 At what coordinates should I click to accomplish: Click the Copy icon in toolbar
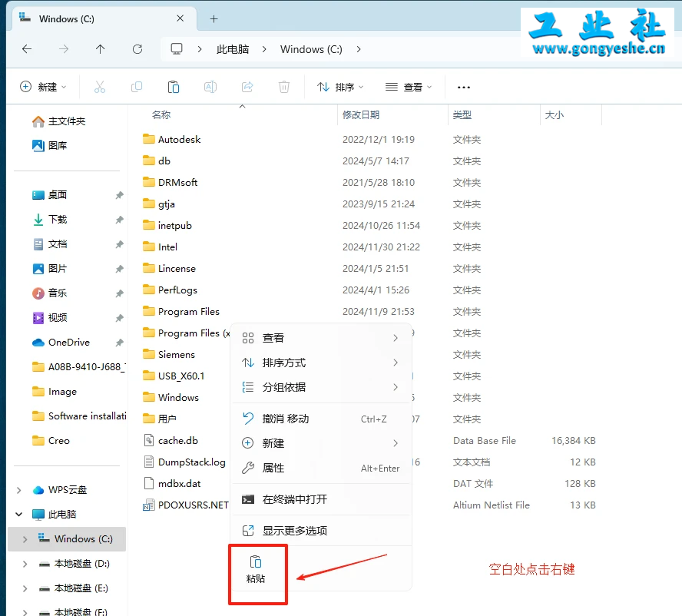(137, 87)
